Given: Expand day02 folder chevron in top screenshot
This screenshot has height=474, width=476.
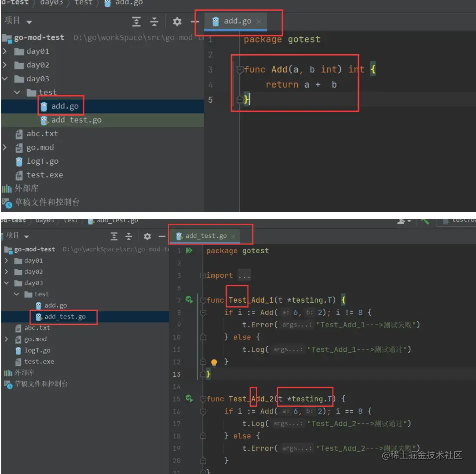Looking at the screenshot, I should [5, 65].
